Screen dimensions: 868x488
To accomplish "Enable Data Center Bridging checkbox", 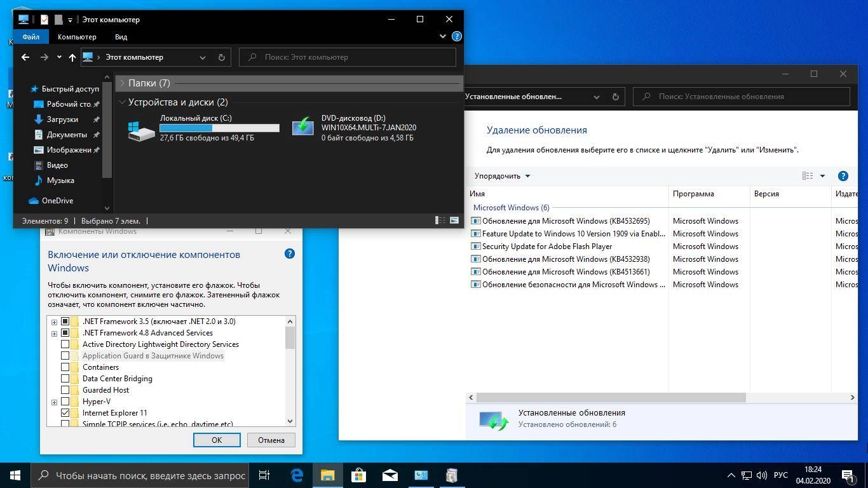I will pos(65,379).
